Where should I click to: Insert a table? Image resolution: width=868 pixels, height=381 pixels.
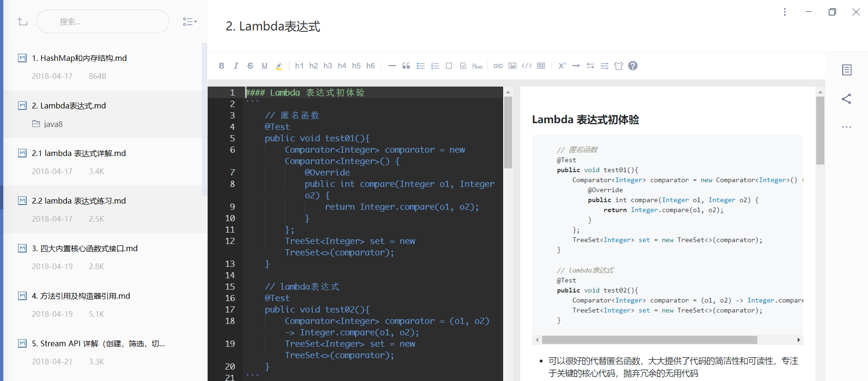[x=541, y=66]
